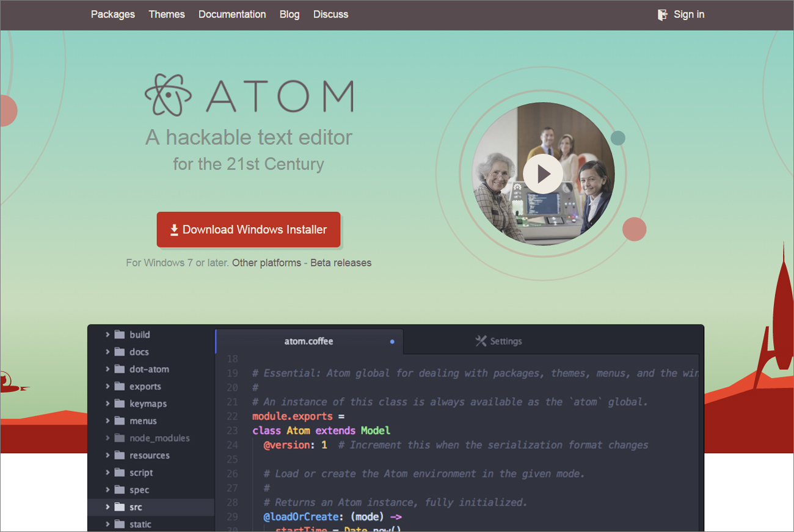The image size is (794, 532).
Task: Open the Packages nav menu item
Action: 113,15
